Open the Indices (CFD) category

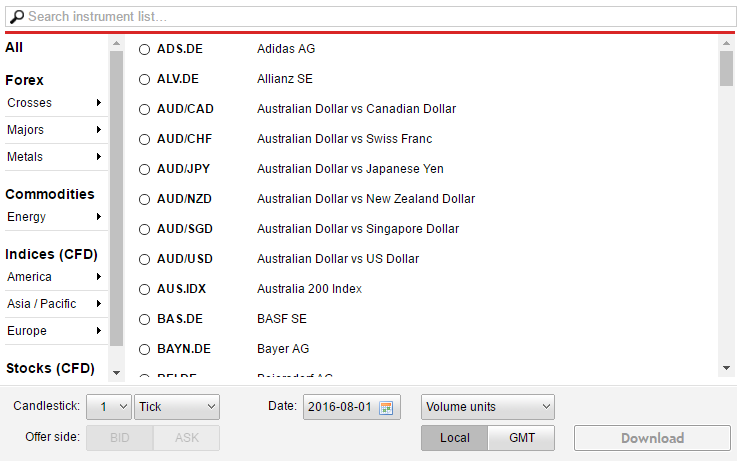click(52, 254)
